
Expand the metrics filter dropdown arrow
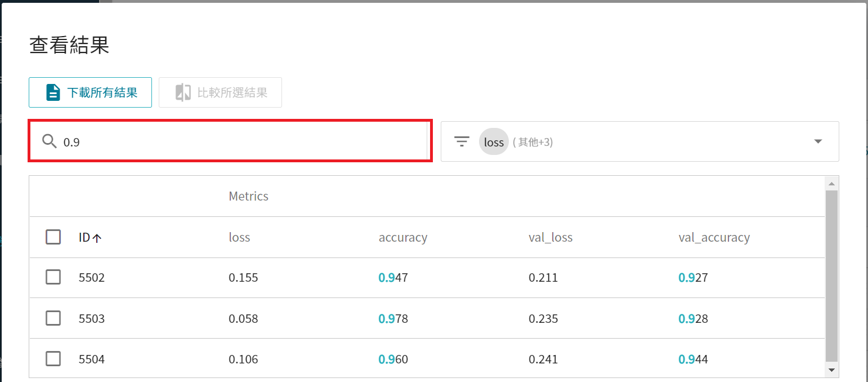pos(818,141)
